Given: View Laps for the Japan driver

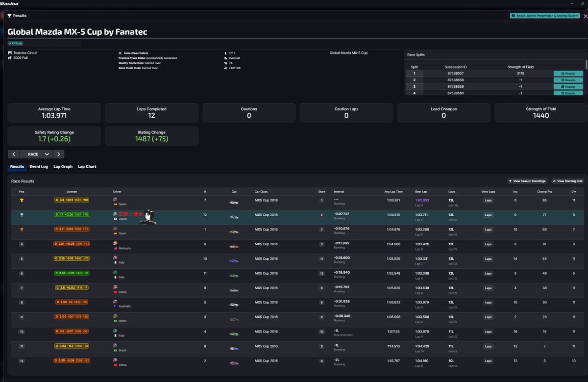Looking at the screenshot, I should [x=488, y=215].
